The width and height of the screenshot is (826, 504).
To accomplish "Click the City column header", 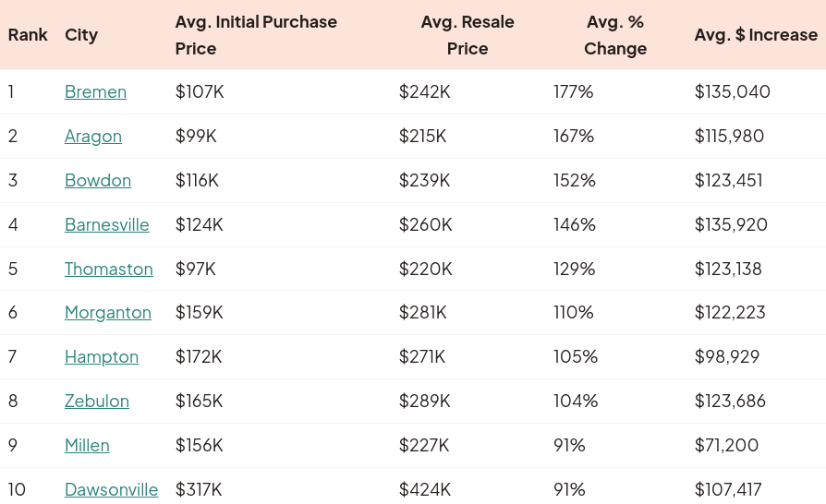I will point(81,35).
